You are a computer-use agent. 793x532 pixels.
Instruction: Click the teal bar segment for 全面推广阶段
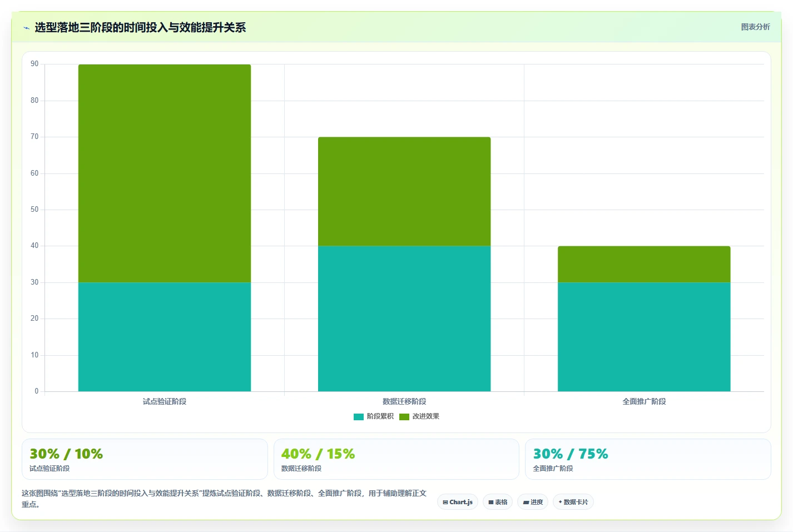(644, 337)
